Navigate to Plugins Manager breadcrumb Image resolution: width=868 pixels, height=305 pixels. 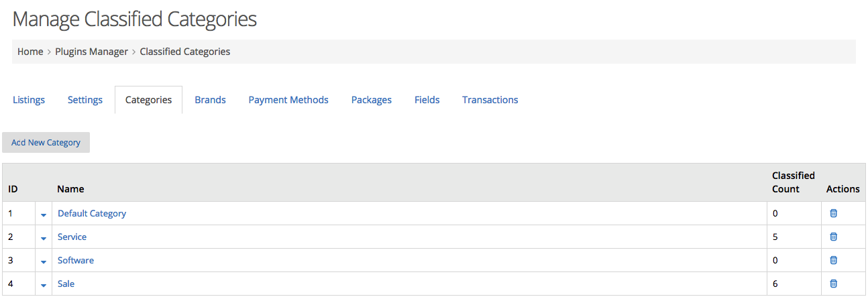[92, 52]
